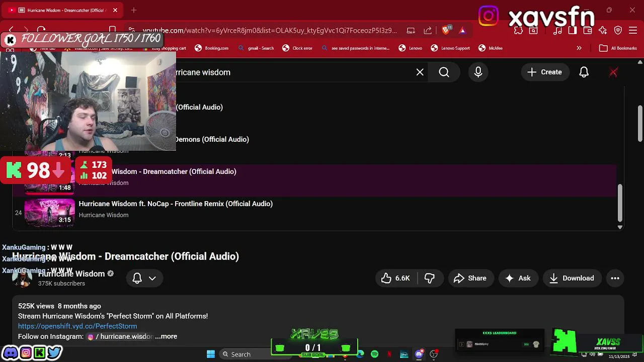Open more actions three-dot button for video
Image resolution: width=644 pixels, height=362 pixels.
pos(615,278)
